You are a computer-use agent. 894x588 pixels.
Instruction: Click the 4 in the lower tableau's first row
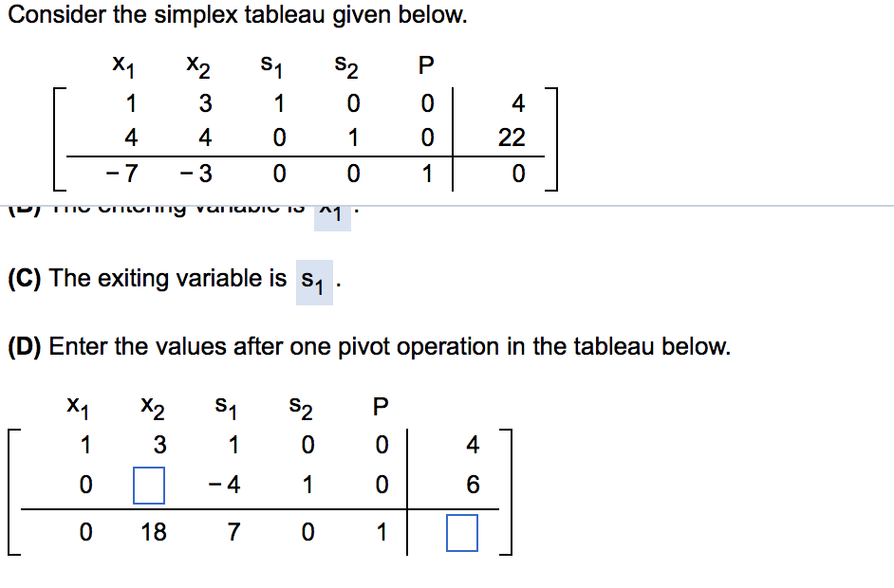(x=473, y=445)
